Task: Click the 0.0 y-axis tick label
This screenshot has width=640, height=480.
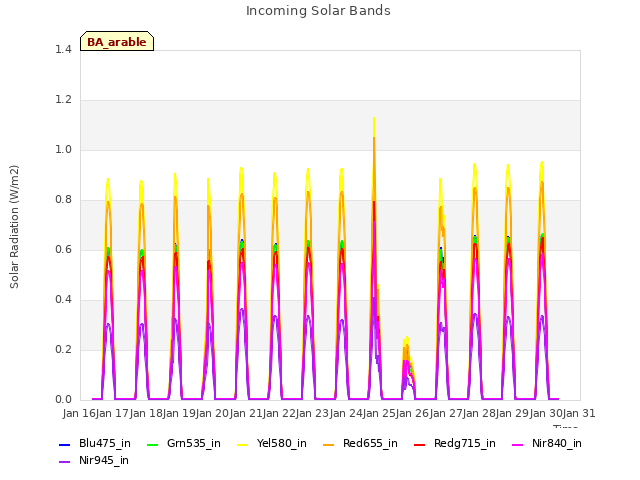Action: 63,399
